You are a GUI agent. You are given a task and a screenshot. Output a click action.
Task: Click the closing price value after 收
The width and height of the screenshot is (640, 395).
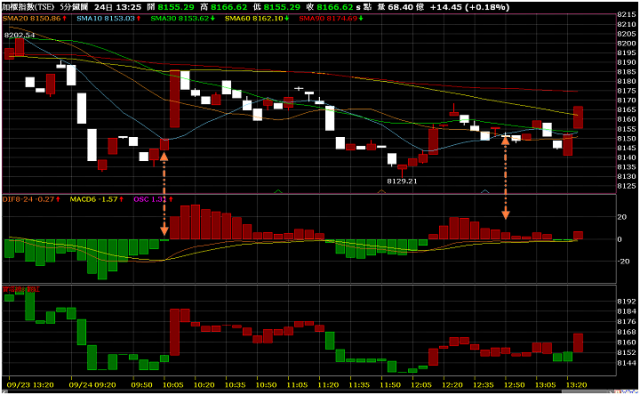pyautogui.click(x=335, y=7)
